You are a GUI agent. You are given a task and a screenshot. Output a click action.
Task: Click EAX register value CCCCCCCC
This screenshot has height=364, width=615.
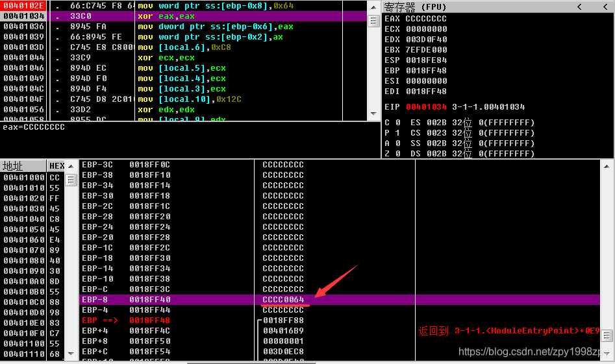pyautogui.click(x=426, y=18)
